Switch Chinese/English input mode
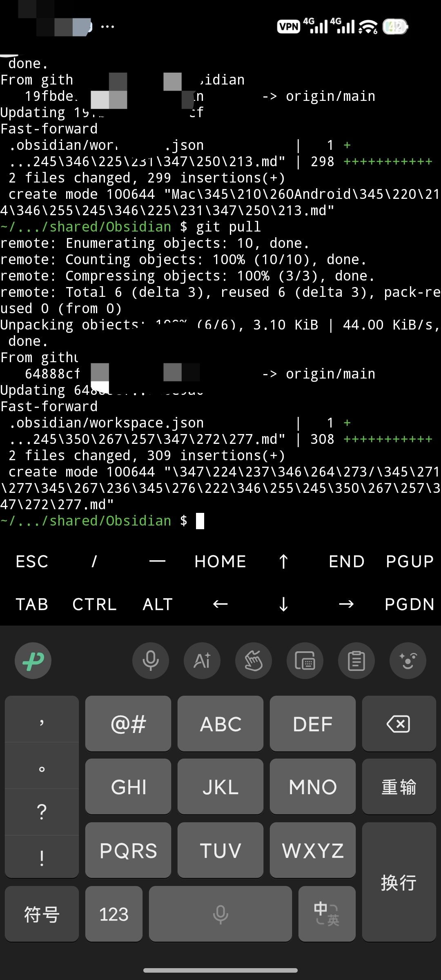The image size is (441, 980). (x=327, y=914)
